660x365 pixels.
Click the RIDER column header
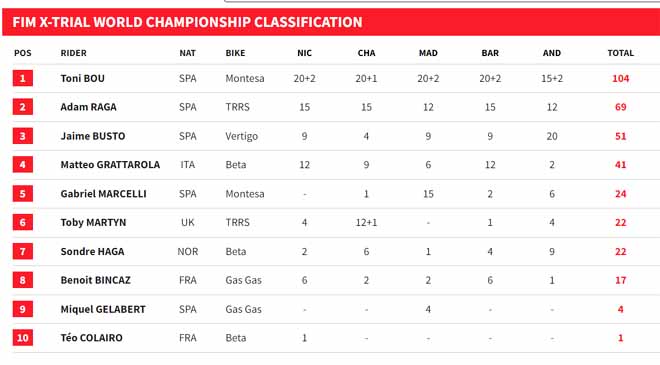74,53
